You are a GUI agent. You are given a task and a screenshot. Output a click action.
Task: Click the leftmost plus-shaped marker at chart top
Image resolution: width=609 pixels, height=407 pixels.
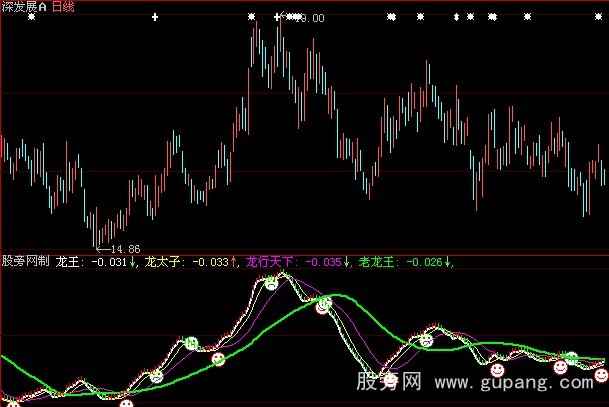[x=154, y=17]
